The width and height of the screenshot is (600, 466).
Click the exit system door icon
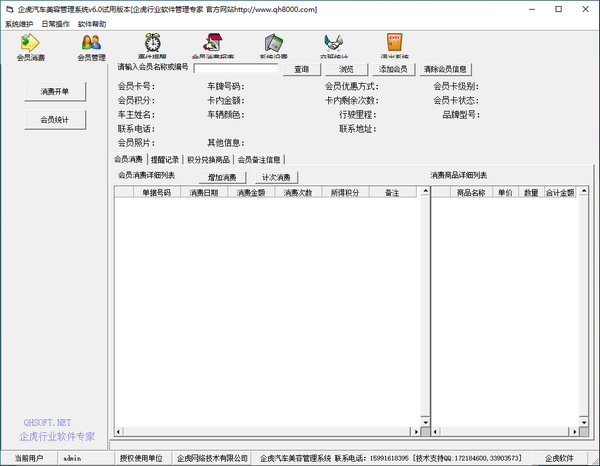pyautogui.click(x=395, y=45)
